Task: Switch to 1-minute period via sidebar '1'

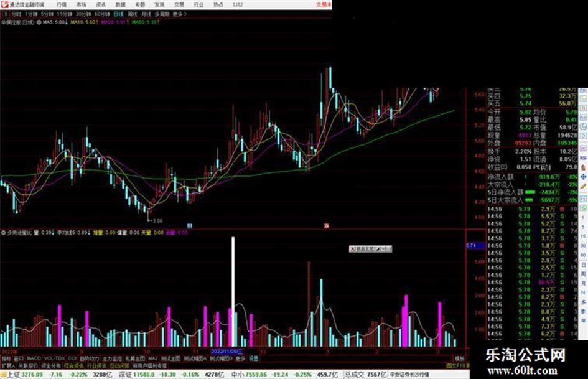Action: [583, 218]
